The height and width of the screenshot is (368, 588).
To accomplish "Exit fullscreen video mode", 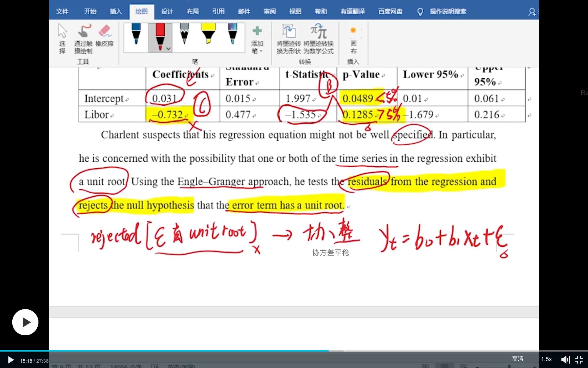I will [579, 359].
